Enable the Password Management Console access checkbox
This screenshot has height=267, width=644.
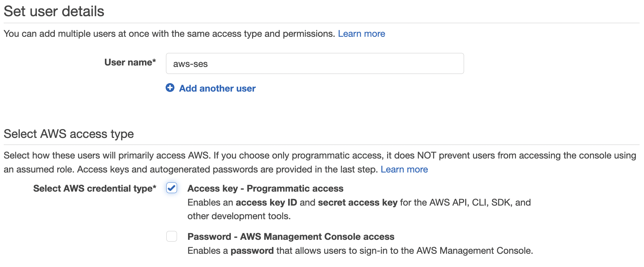coord(171,236)
